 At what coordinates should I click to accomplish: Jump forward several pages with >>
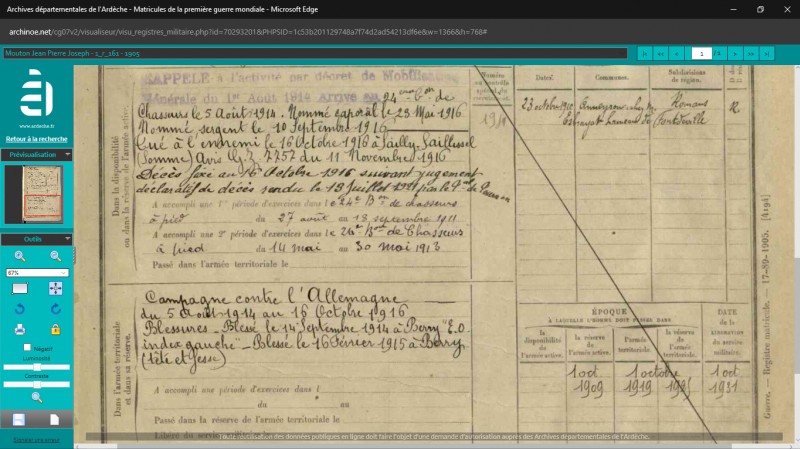pyautogui.click(x=751, y=54)
